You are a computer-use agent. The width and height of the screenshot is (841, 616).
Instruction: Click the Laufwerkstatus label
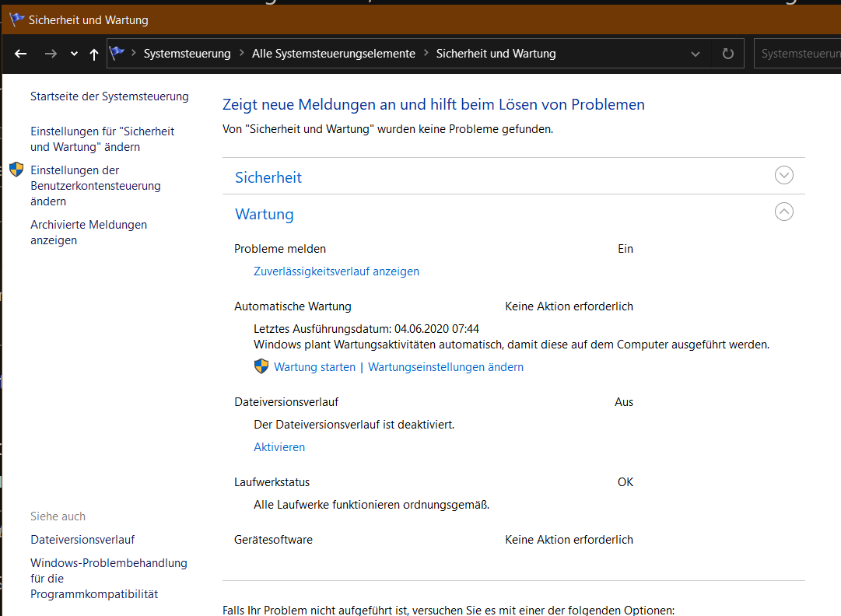click(272, 482)
